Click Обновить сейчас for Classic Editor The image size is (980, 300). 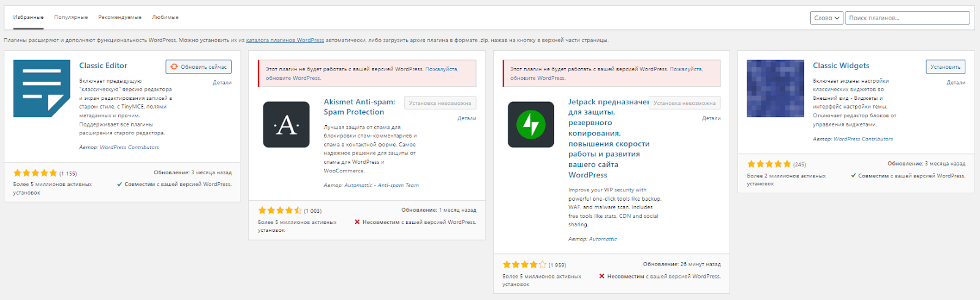click(x=198, y=67)
